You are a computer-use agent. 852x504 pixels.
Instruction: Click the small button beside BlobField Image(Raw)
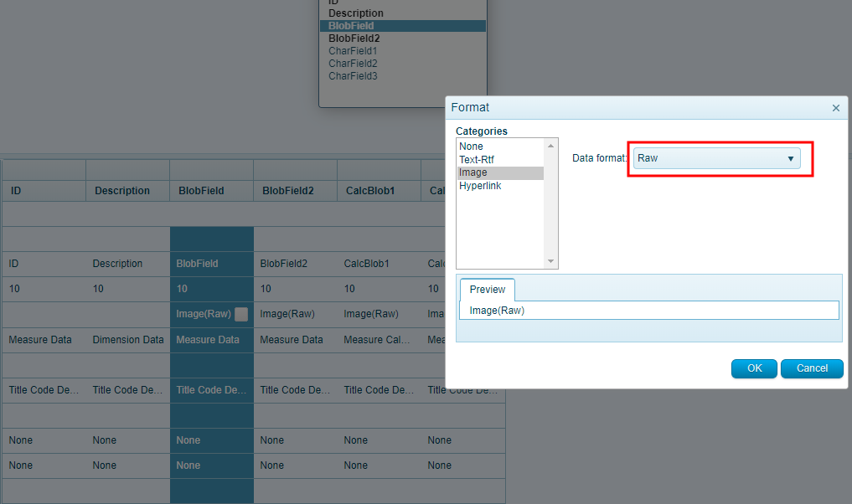point(241,315)
